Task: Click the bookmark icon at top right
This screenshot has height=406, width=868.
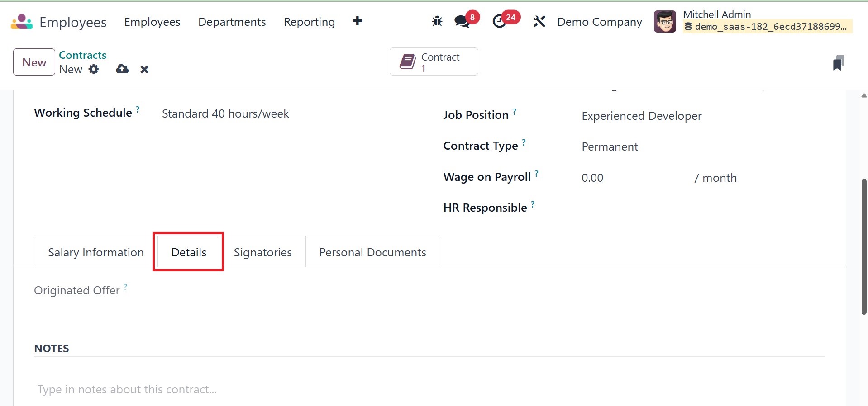Action: [838, 63]
